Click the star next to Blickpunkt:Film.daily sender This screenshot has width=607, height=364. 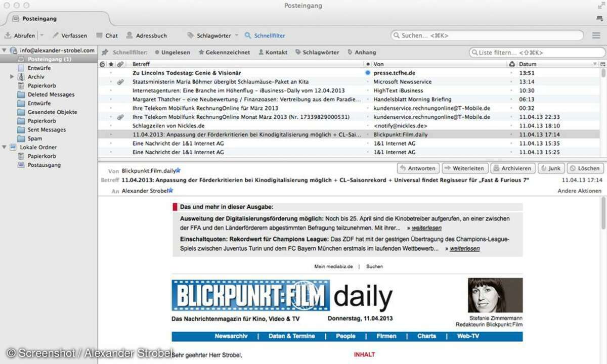click(x=178, y=171)
